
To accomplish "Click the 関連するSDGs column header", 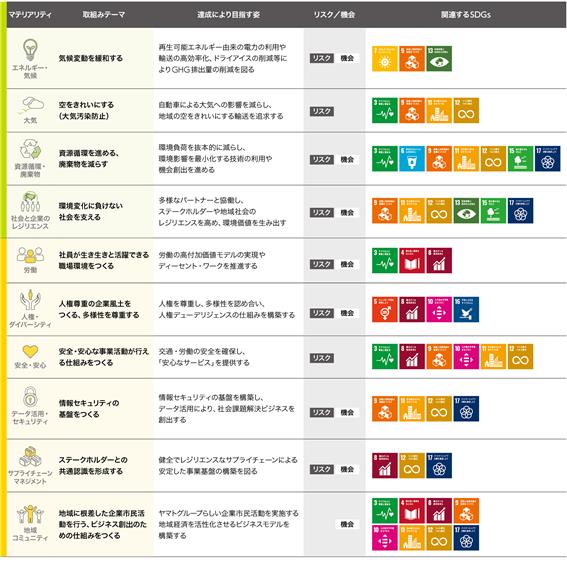I will point(465,15).
